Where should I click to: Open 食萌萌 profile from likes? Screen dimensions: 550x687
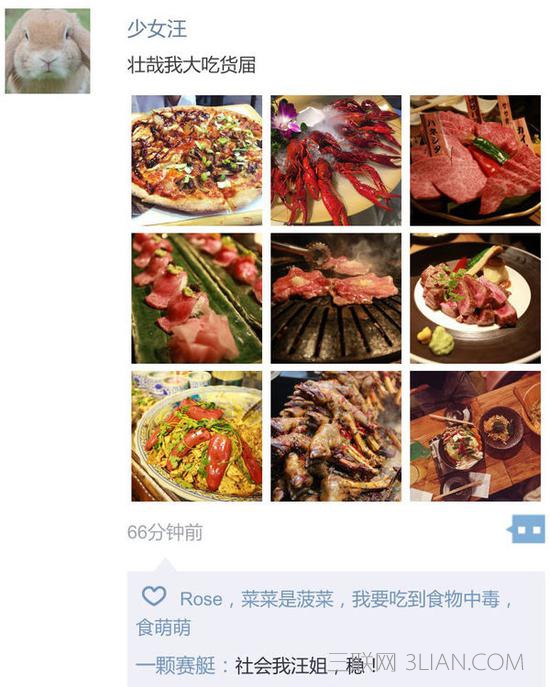click(x=163, y=627)
